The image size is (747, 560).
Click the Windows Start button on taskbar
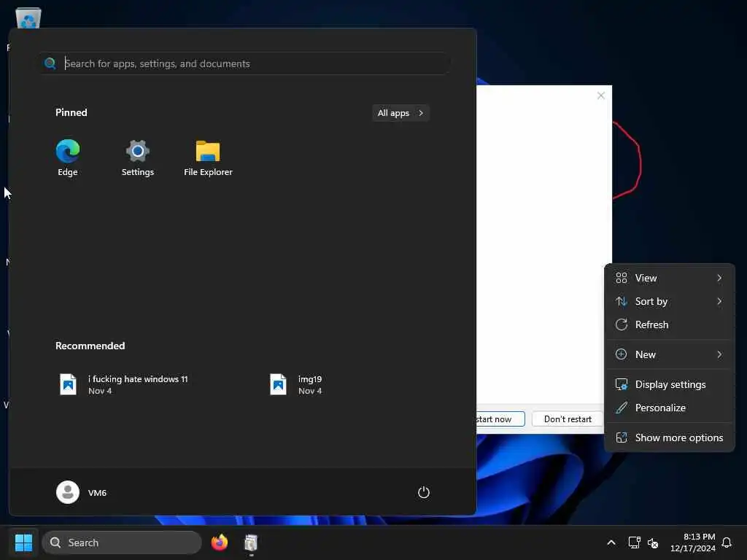click(24, 542)
